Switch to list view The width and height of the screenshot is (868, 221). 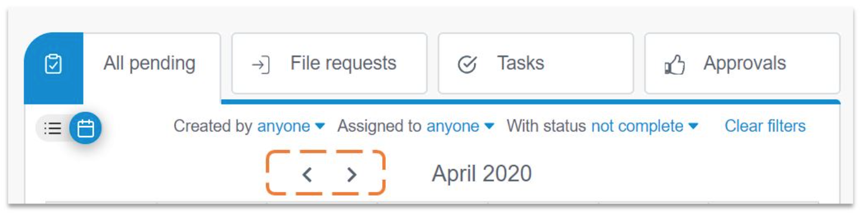click(53, 128)
